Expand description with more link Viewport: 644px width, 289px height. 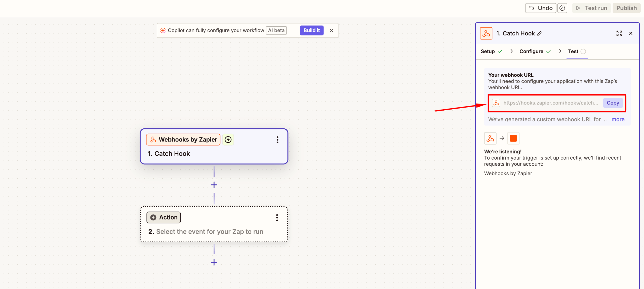(x=618, y=119)
